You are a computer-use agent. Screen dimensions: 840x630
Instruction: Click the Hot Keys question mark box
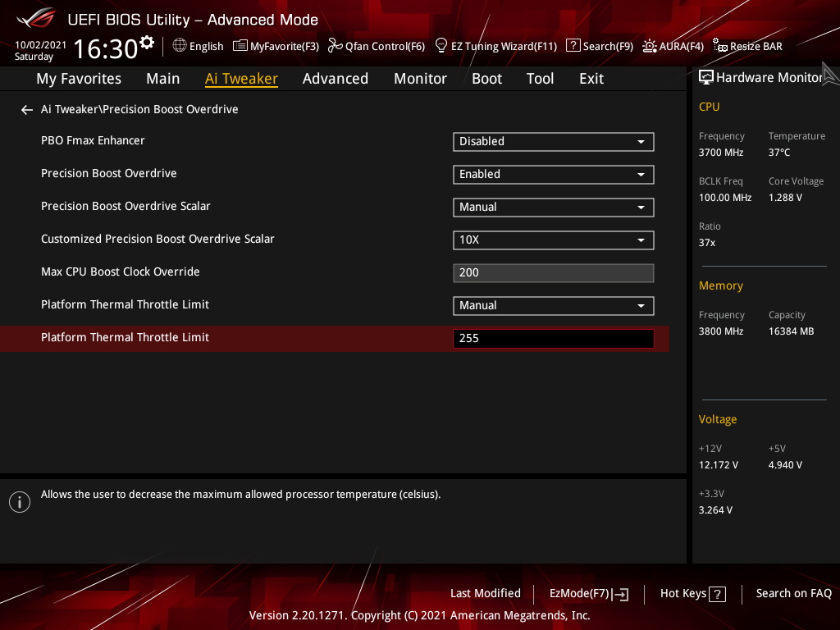point(717,594)
